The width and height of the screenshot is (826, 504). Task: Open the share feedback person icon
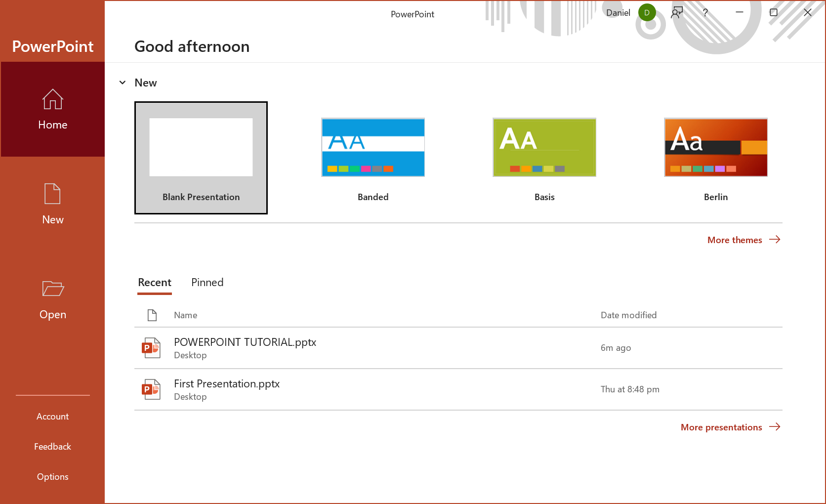[x=677, y=13]
